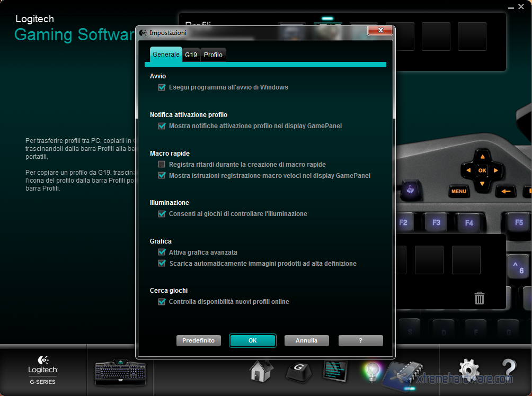
Task: Switch to the G19 tab
Action: click(191, 55)
